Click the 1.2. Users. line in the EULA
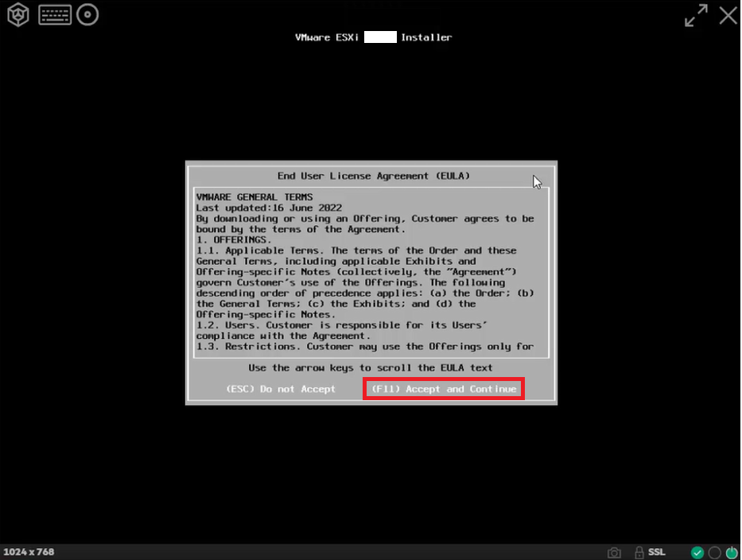This screenshot has height=560, width=742. pos(342,325)
